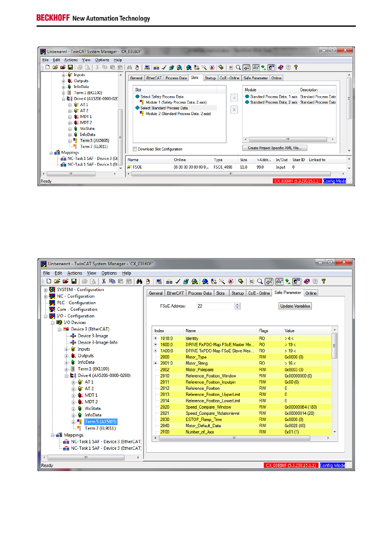
Task: Click horizontal scrollbar under Safe Parameter table
Action: 242,438
